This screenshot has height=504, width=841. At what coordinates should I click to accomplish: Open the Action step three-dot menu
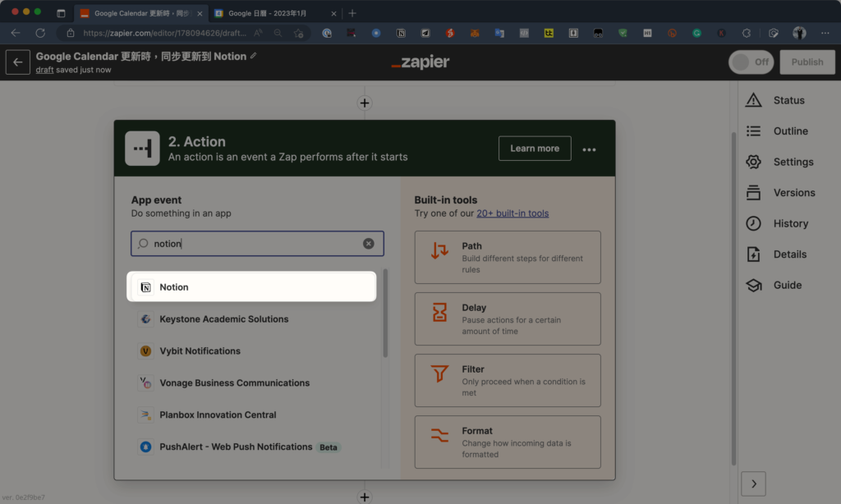tap(589, 149)
